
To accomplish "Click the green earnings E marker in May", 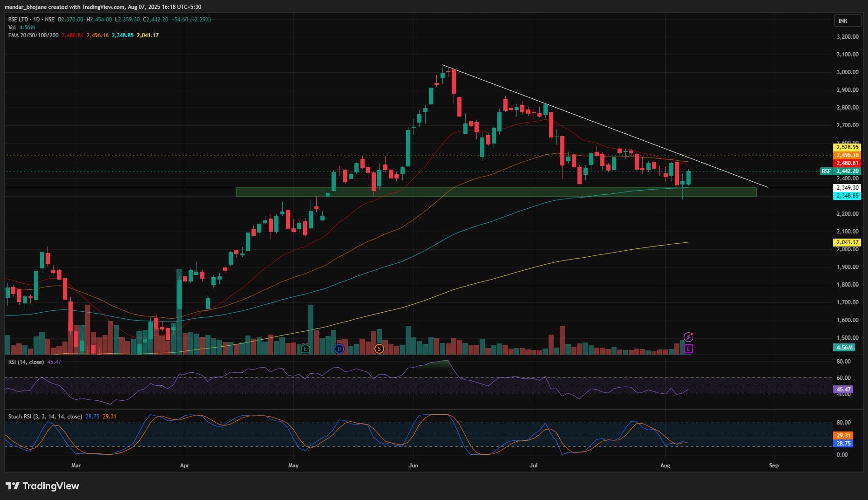I will (x=305, y=349).
